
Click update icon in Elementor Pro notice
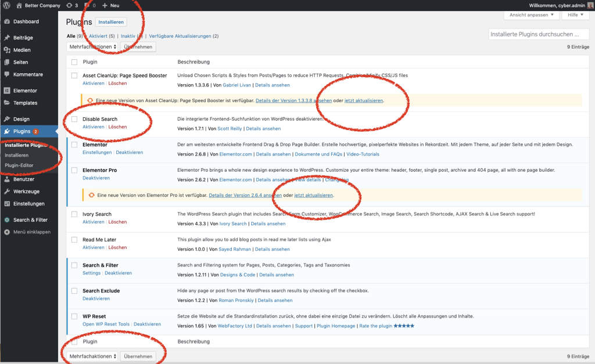(91, 195)
